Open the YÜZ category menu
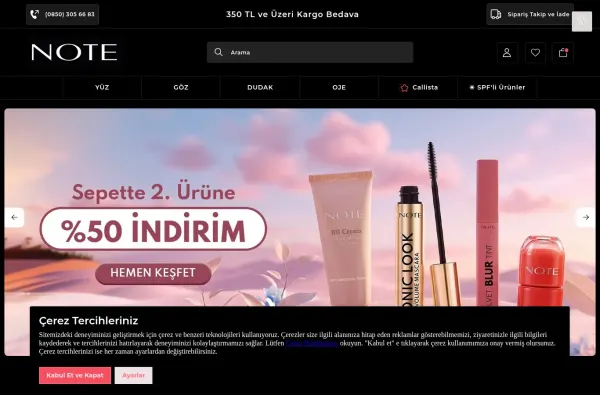This screenshot has width=600, height=395. [x=102, y=88]
